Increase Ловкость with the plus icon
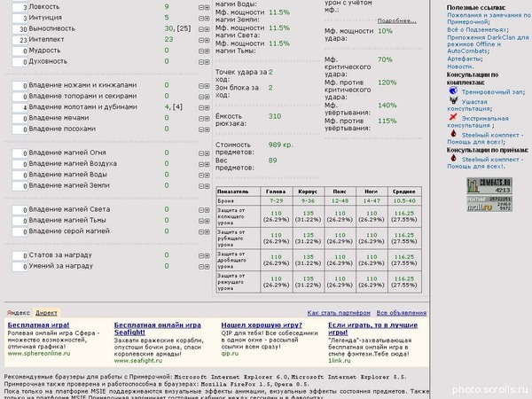The height and width of the screenshot is (399, 532). [x=207, y=7]
